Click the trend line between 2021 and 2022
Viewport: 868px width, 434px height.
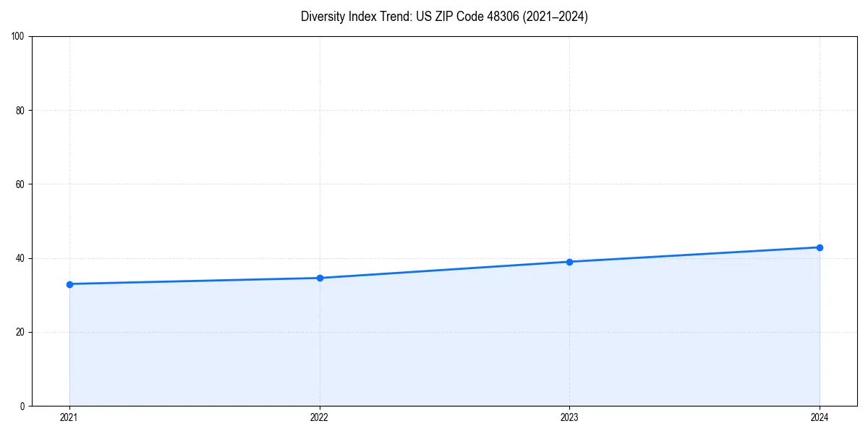(x=194, y=280)
